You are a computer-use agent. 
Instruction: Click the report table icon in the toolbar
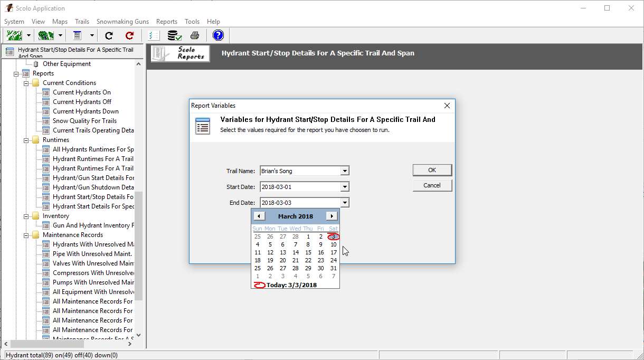point(78,35)
